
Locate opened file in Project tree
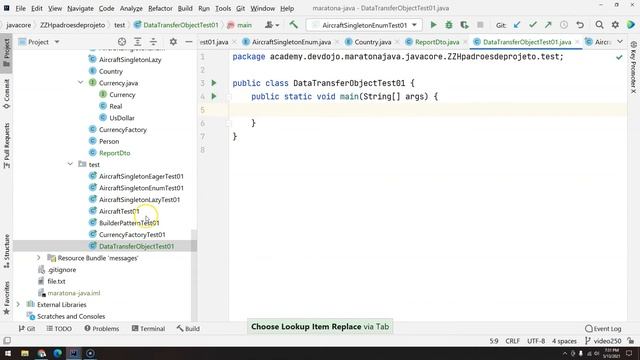[122, 42]
